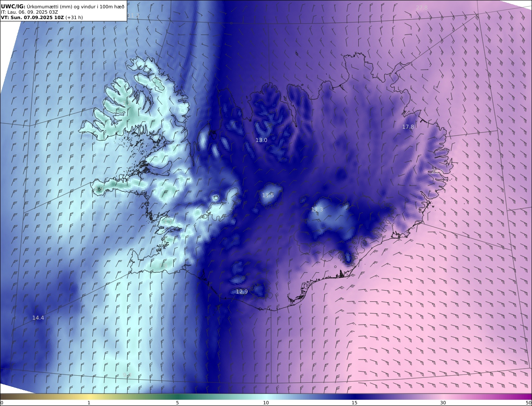Screen dimensions: 532x406
Task: Click the 11.5 value label on the map
Action: (268, 195)
